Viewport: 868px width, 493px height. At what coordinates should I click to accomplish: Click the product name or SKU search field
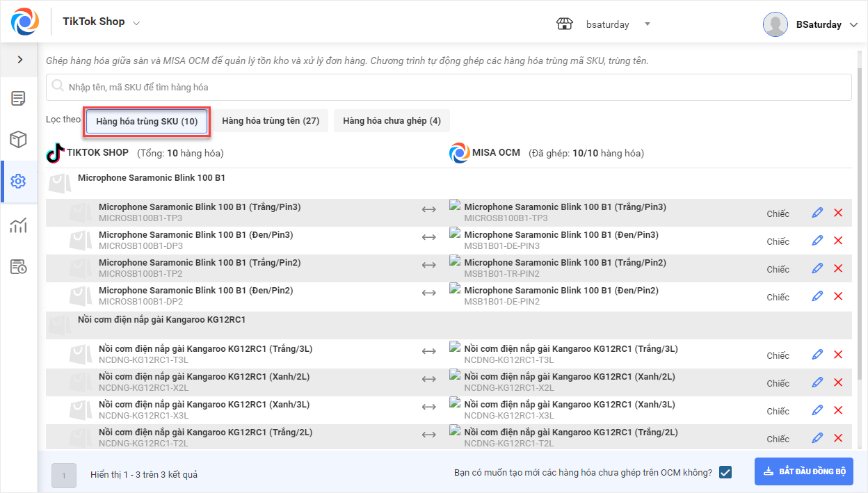point(449,87)
